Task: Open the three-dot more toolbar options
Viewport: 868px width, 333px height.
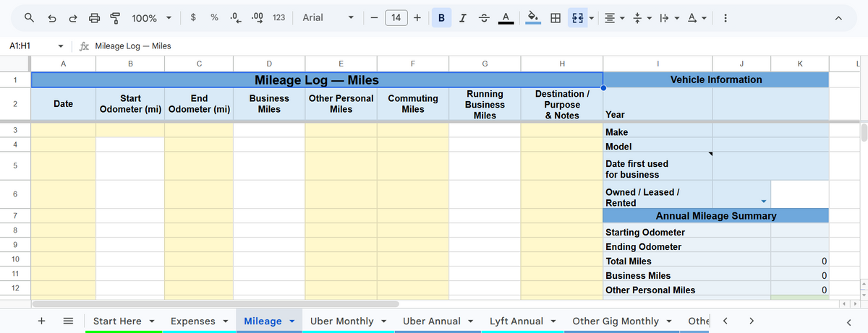Action: click(x=725, y=17)
